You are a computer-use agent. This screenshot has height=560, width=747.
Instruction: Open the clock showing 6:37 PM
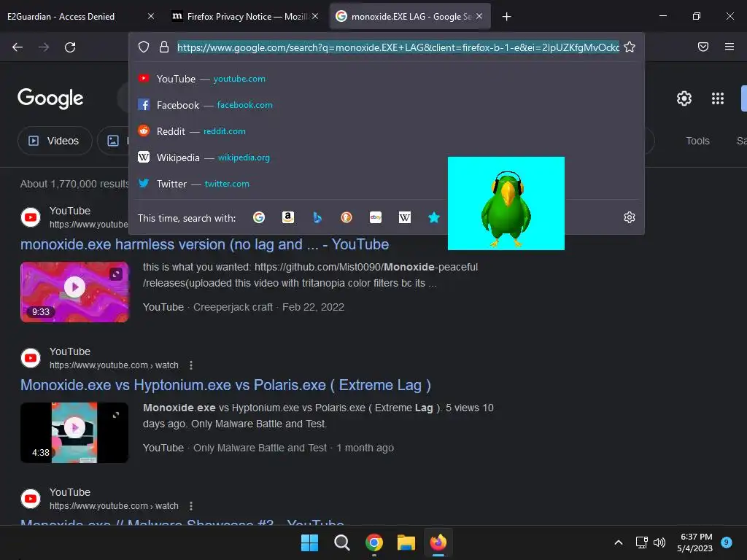click(x=695, y=542)
